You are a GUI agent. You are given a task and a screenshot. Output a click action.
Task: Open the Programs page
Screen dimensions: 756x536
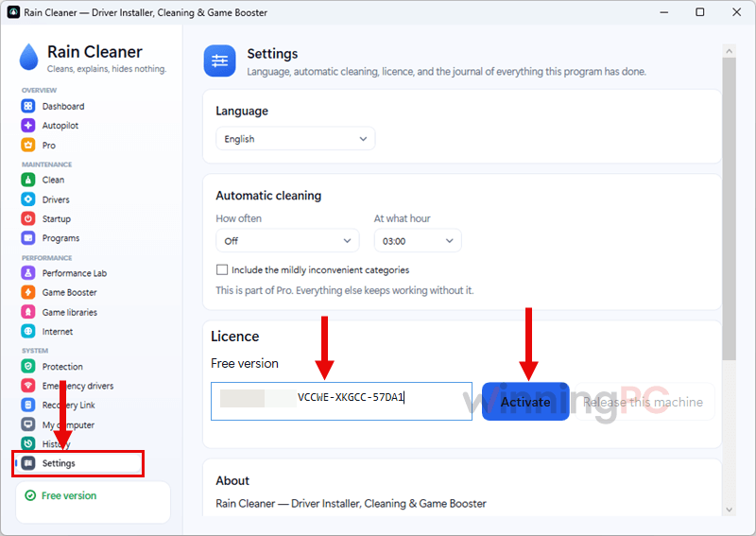click(60, 238)
